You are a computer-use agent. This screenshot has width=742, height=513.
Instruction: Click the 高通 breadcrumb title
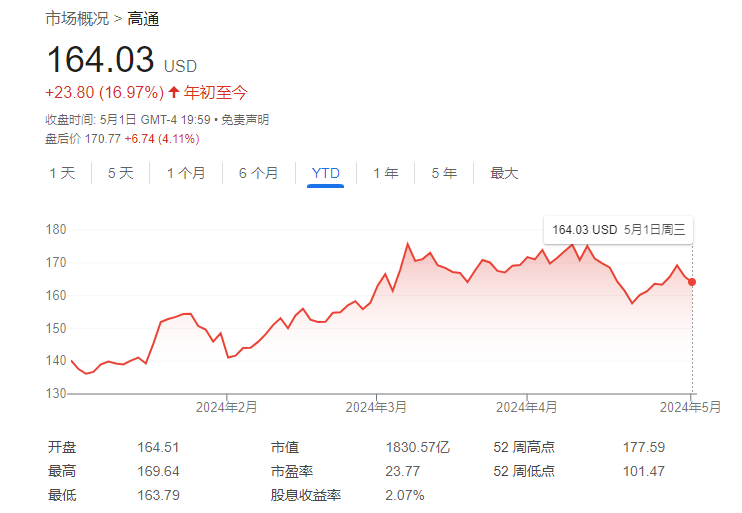pyautogui.click(x=143, y=19)
